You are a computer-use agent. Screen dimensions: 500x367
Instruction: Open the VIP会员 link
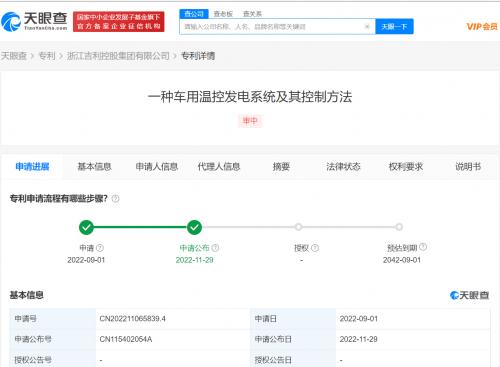click(482, 27)
